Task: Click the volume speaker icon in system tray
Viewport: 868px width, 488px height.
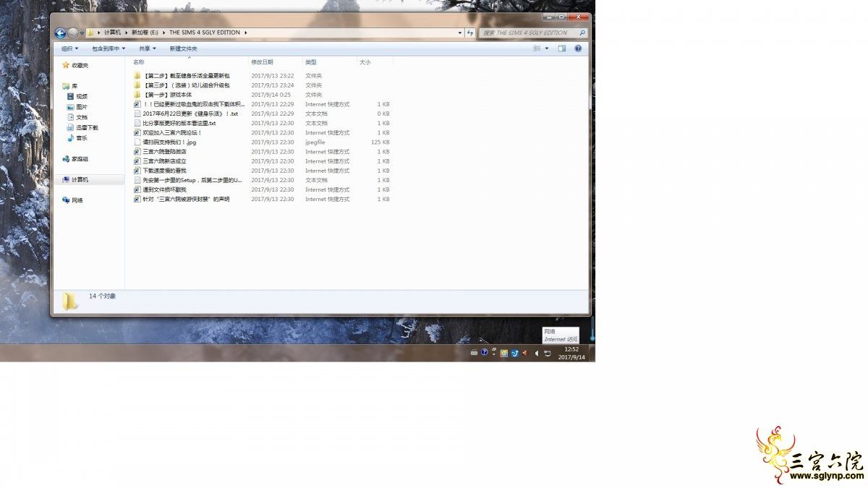Action: click(536, 353)
